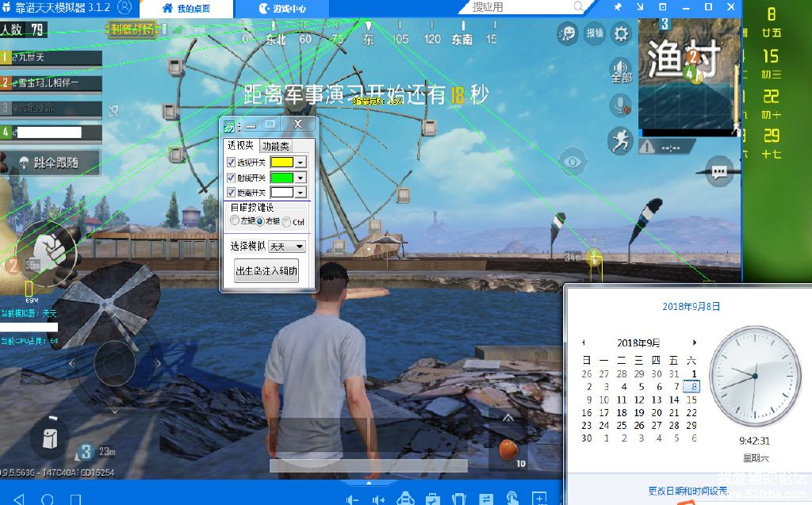812x505 pixels.
Task: Open the emoji chat bubble icon
Action: click(x=567, y=34)
